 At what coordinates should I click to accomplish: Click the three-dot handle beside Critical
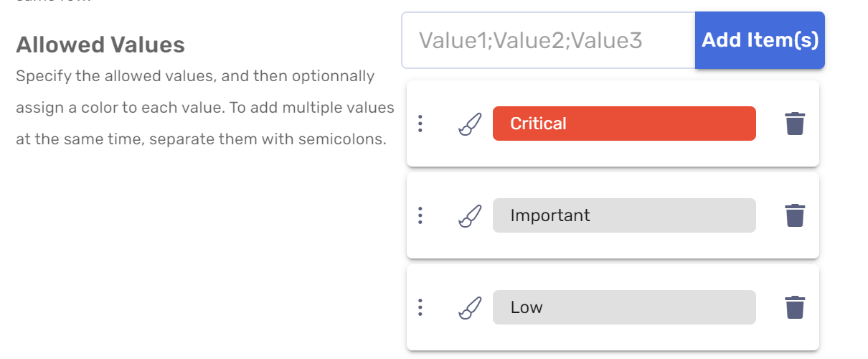coord(420,123)
